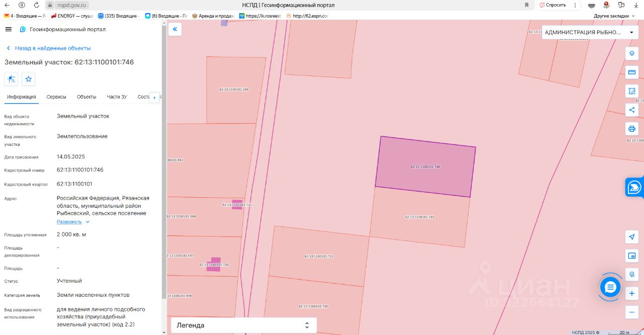Bookmark this page in address bar
This screenshot has width=644, height=335.
[527, 5]
